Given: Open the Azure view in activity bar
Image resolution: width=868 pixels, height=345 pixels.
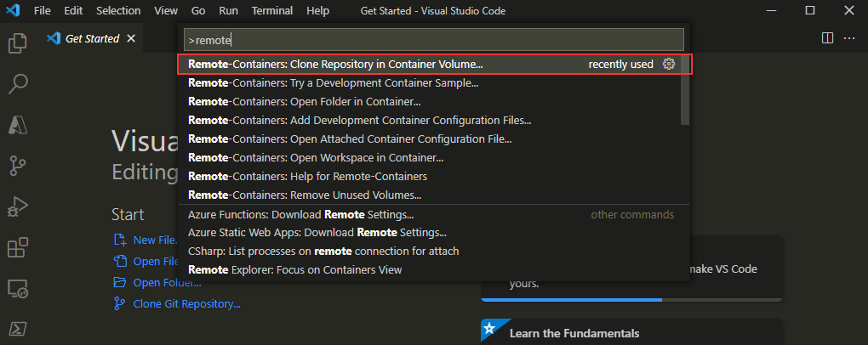Looking at the screenshot, I should click(x=18, y=126).
